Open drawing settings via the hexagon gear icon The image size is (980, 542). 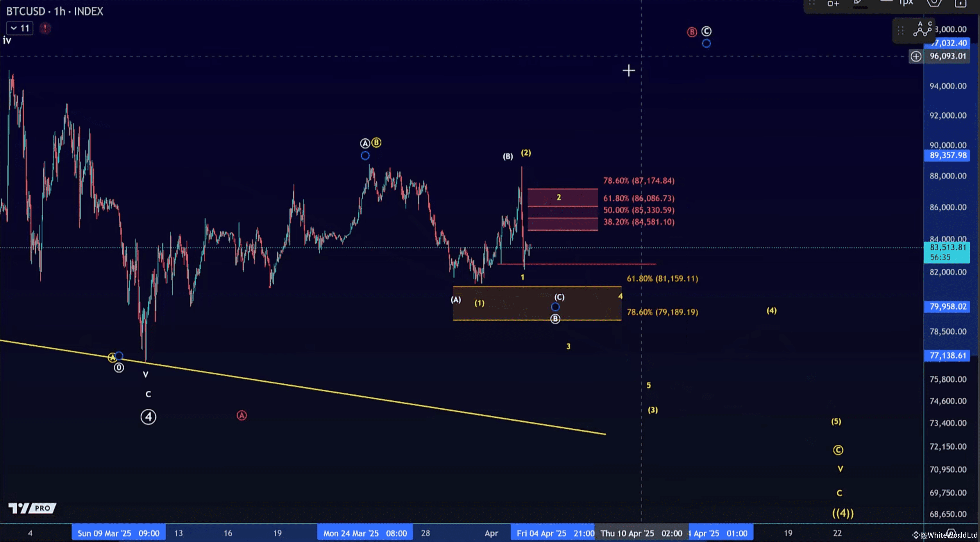pos(934,3)
